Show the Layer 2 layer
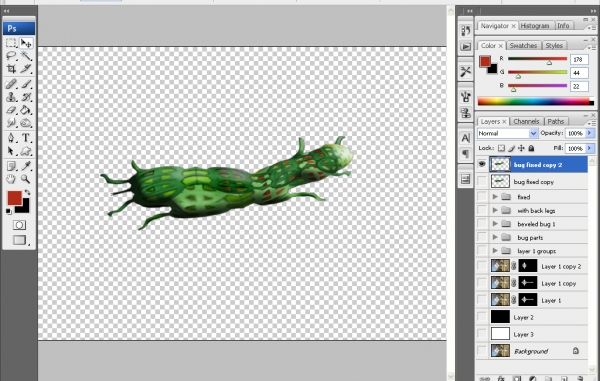The image size is (600, 381). 482,317
